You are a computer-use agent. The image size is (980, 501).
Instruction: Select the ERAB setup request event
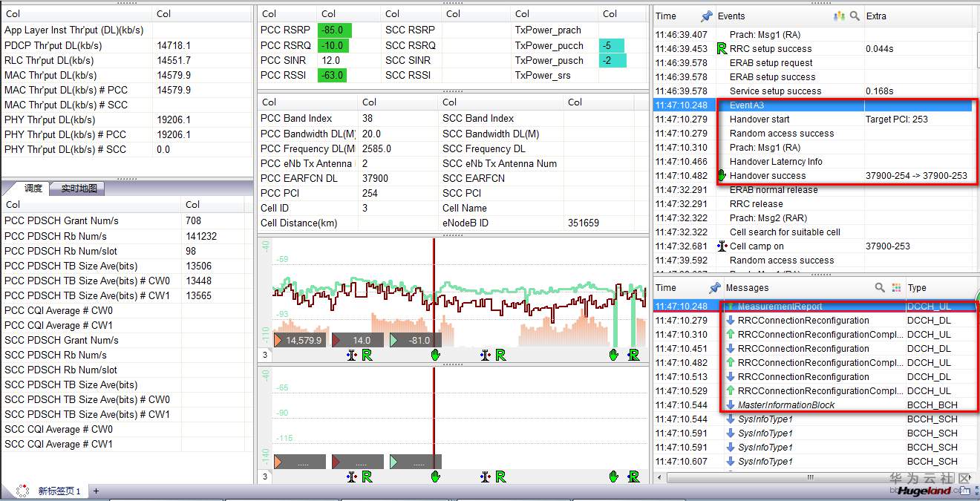812,63
